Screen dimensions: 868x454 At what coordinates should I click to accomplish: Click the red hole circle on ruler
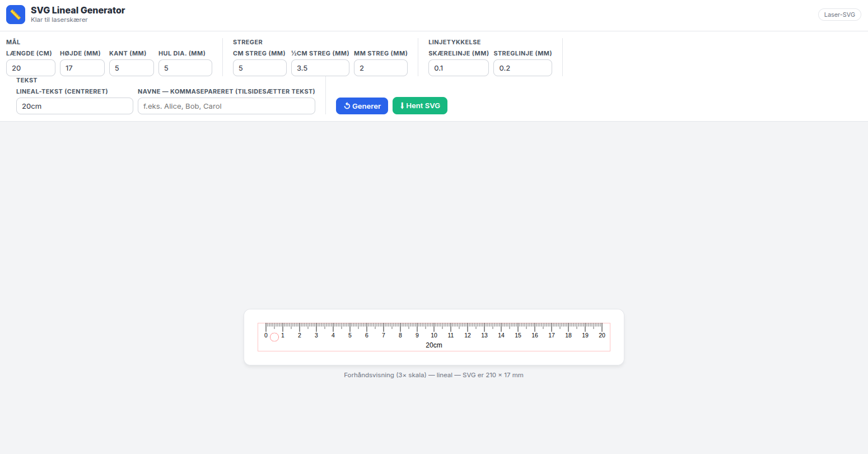274,337
